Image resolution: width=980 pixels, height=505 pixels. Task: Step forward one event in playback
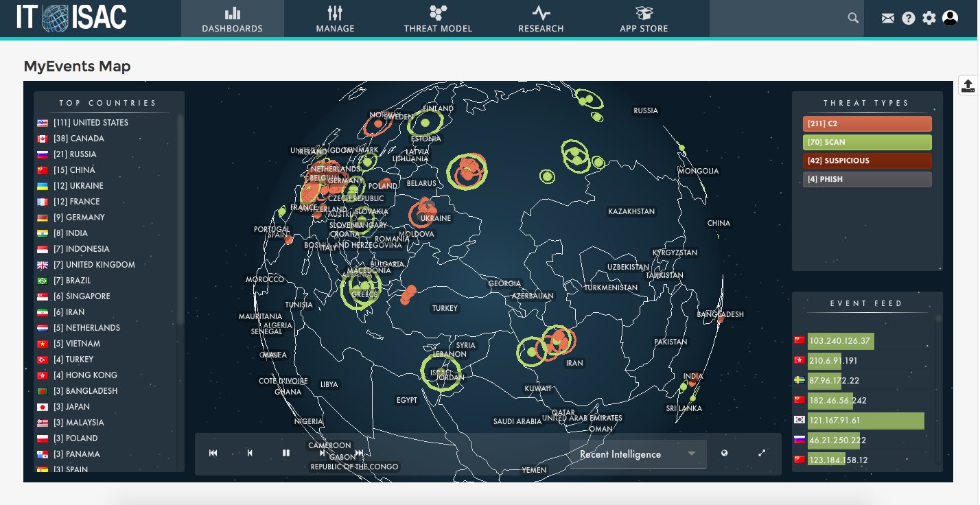point(323,453)
